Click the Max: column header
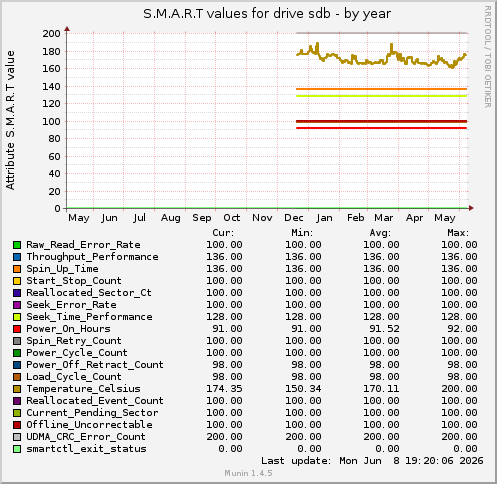 (458, 233)
